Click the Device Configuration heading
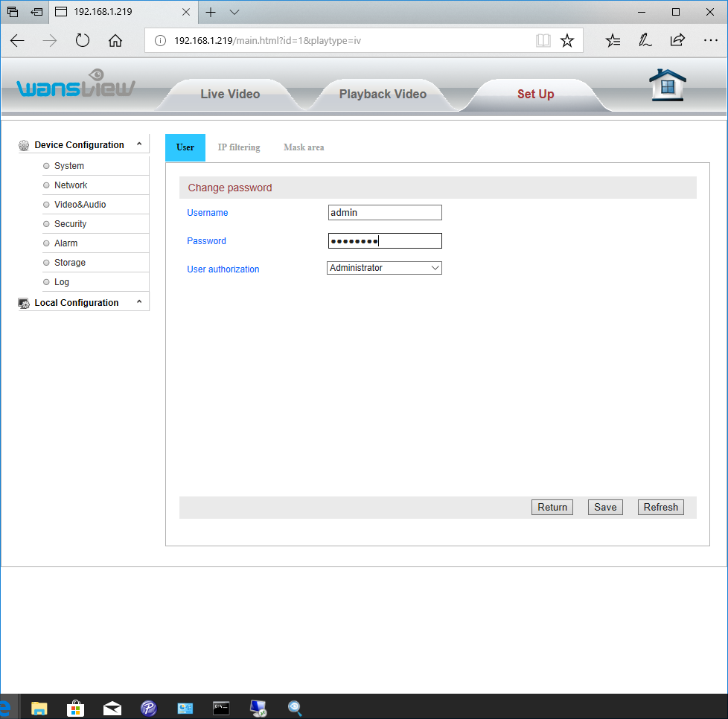The image size is (728, 719). pos(79,145)
